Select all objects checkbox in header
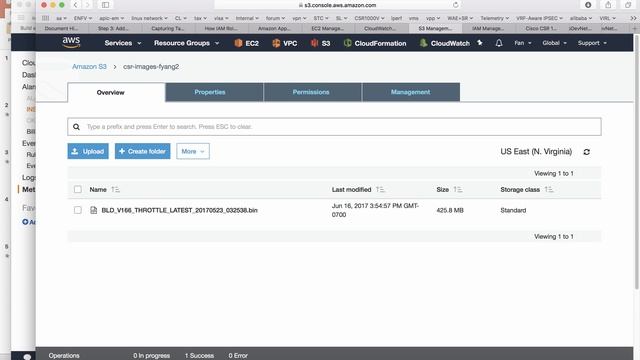The width and height of the screenshot is (640, 360). click(x=78, y=189)
